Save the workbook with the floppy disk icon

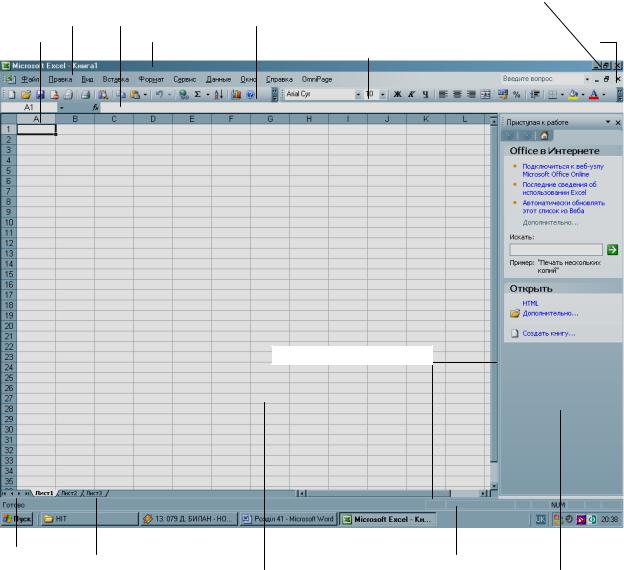coord(40,95)
